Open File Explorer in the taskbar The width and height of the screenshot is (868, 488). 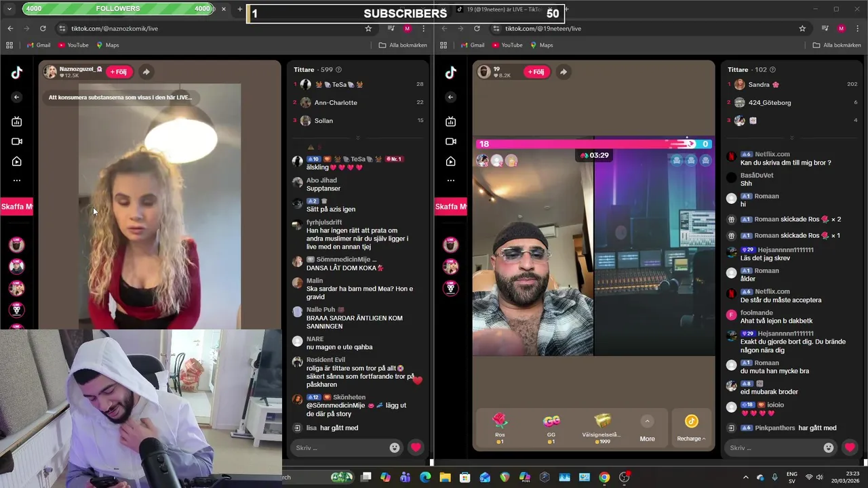click(x=445, y=477)
